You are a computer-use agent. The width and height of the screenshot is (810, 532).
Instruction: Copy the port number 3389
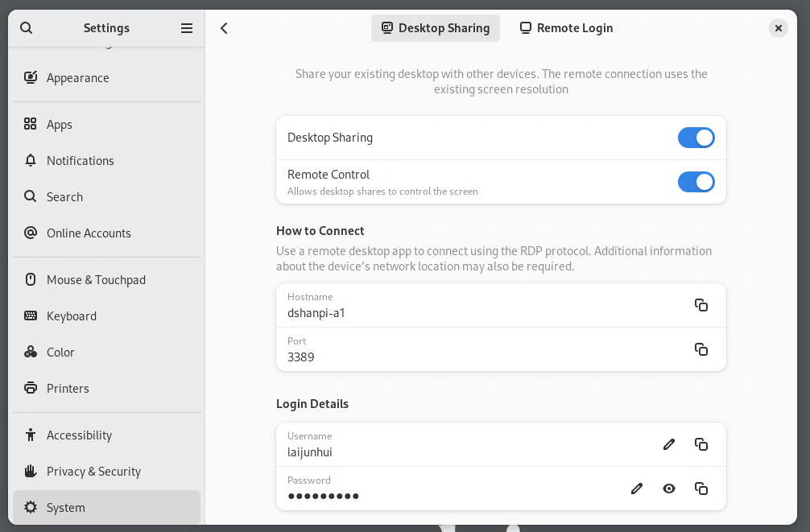[701, 349]
